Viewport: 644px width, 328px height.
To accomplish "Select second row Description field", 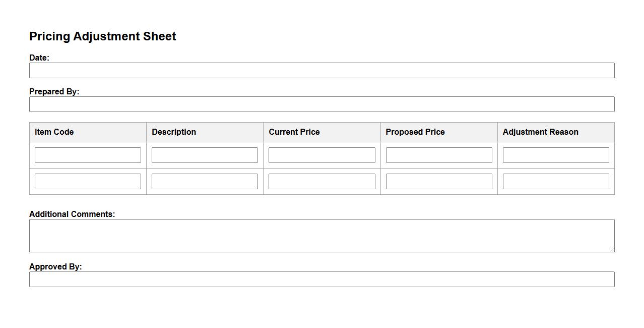I will point(205,182).
